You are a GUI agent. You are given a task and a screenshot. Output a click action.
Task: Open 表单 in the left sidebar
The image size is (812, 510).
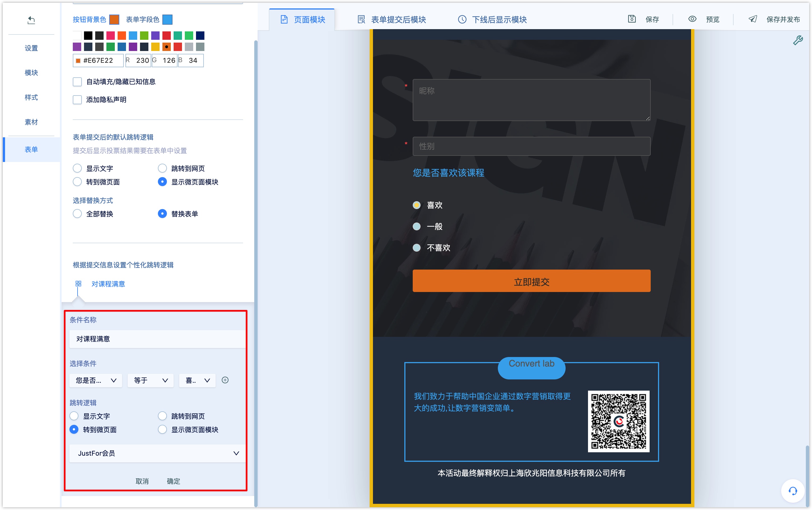coord(31,149)
